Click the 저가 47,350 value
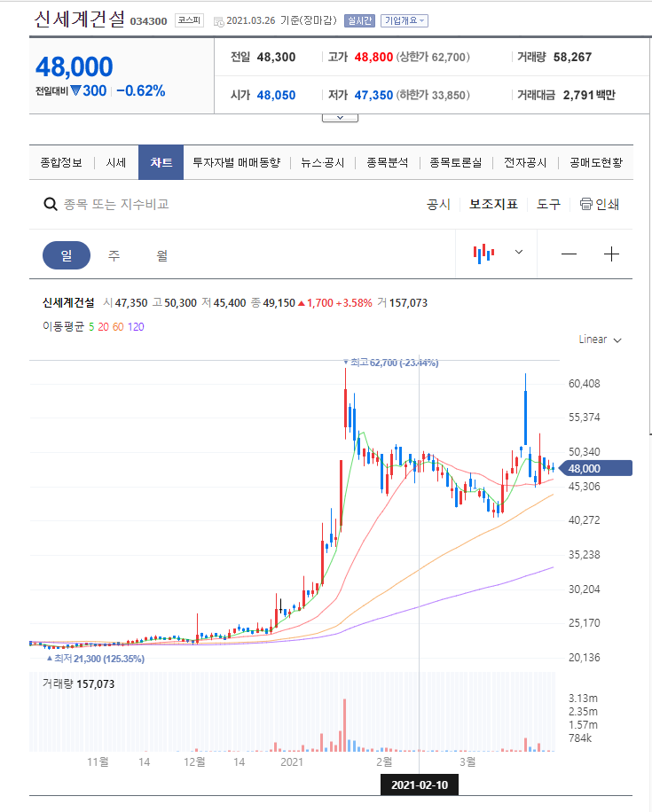This screenshot has height=812, width=652. [373, 95]
